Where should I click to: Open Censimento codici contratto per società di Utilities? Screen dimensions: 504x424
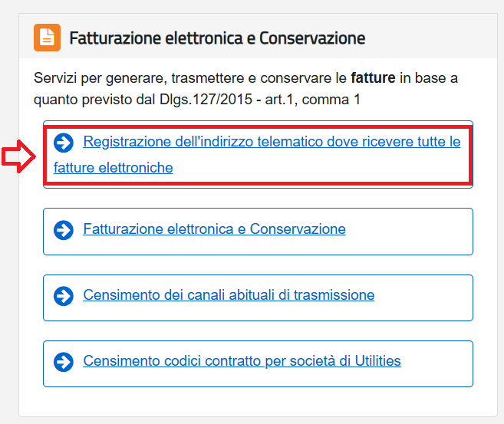(x=242, y=361)
